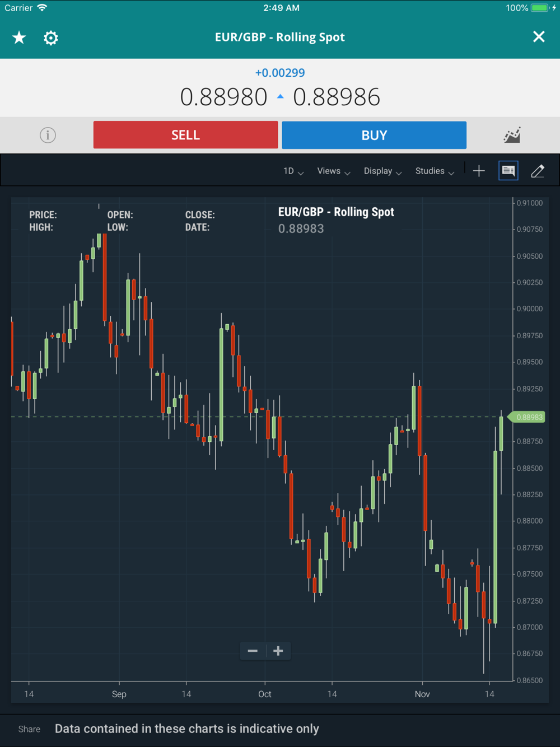Screen dimensions: 560x747
Task: Click the plus add-comparison icon in toolbar
Action: [479, 171]
